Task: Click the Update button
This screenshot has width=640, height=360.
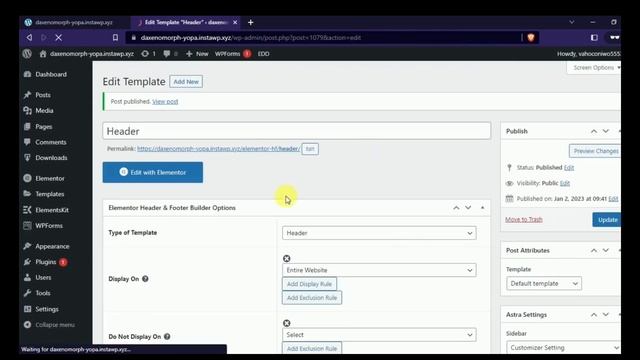Action: (607, 220)
